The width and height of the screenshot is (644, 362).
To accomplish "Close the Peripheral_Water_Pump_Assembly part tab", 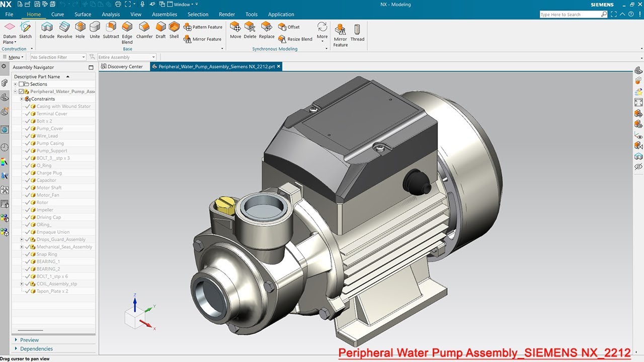I will [279, 66].
